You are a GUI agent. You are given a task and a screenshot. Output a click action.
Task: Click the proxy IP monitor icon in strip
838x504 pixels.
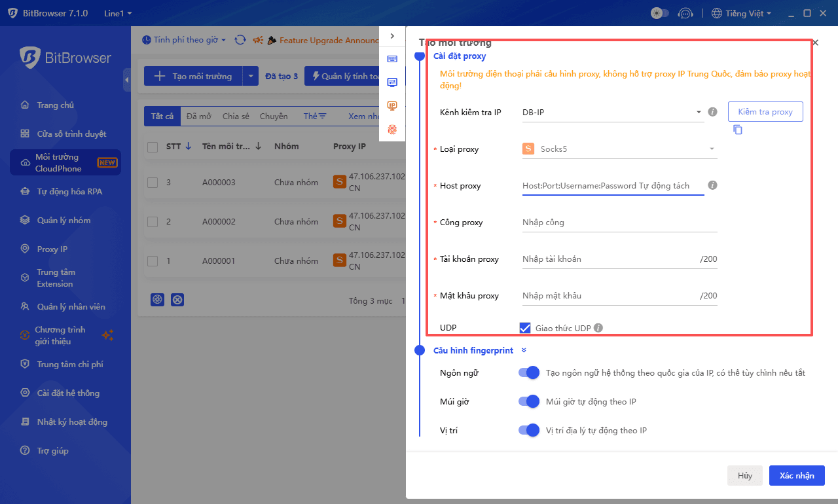click(x=392, y=106)
